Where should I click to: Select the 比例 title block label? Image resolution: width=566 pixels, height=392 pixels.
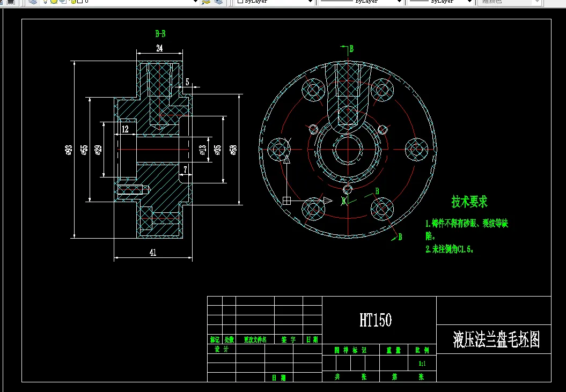[422, 350]
